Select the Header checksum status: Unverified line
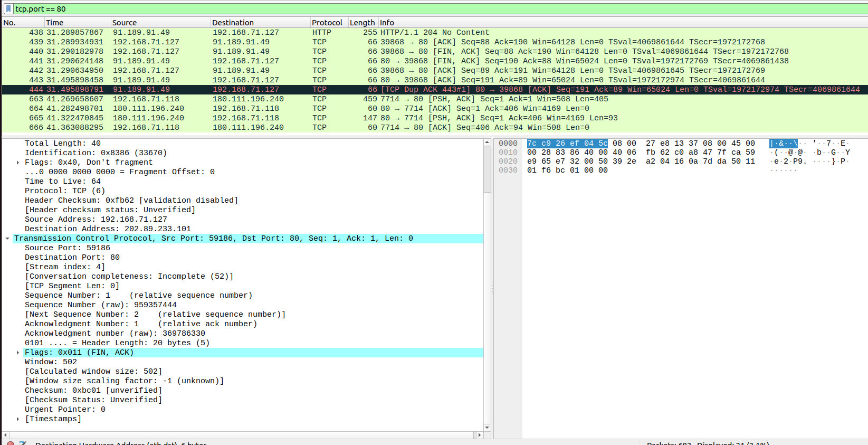868x445 pixels. point(110,210)
